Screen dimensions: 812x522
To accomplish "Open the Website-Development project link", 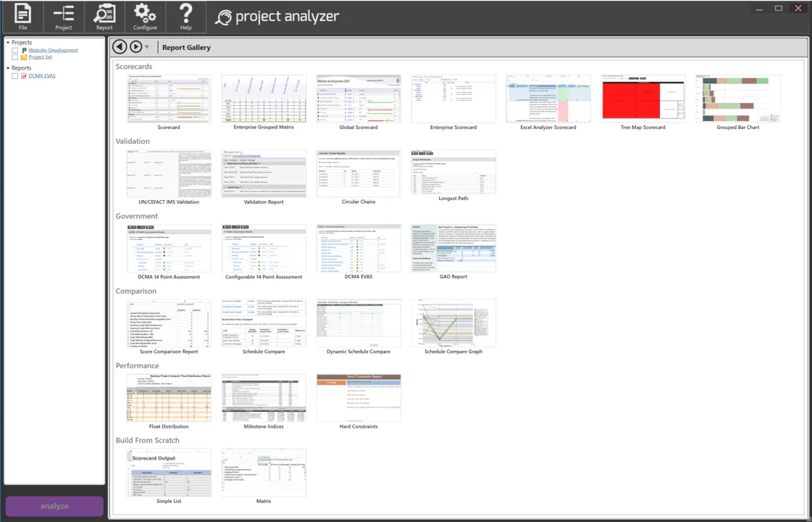I will click(x=54, y=50).
